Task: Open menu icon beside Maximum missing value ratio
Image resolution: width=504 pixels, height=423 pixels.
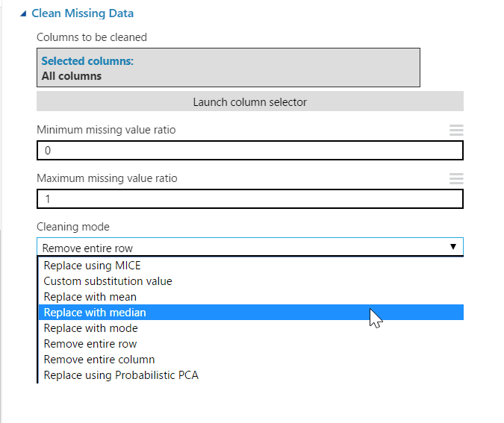Action: coord(455,178)
